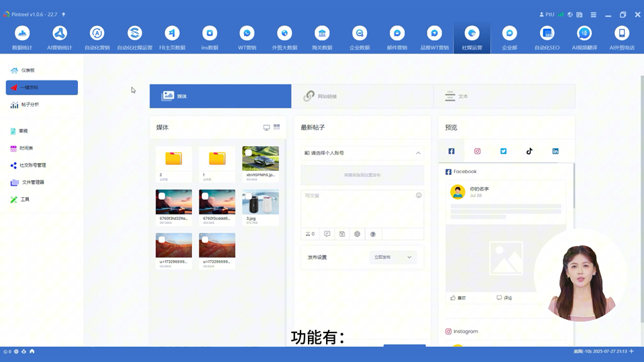644x362 pixels.
Task: Open the 企业数据 module
Action: click(360, 38)
